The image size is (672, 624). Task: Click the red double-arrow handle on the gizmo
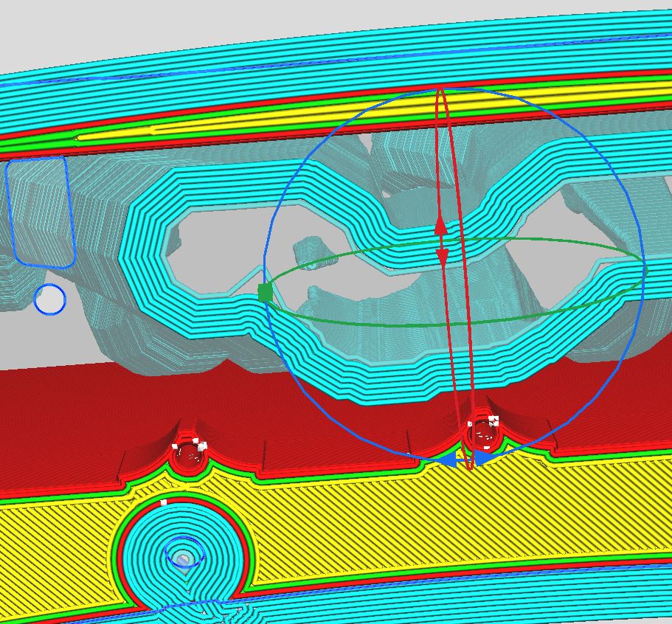coord(441,242)
